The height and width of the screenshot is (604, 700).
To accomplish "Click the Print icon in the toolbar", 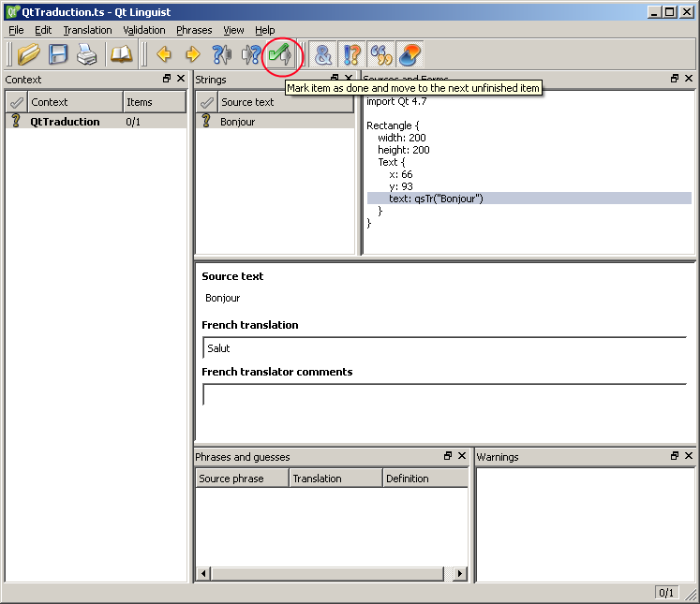I will tap(86, 55).
